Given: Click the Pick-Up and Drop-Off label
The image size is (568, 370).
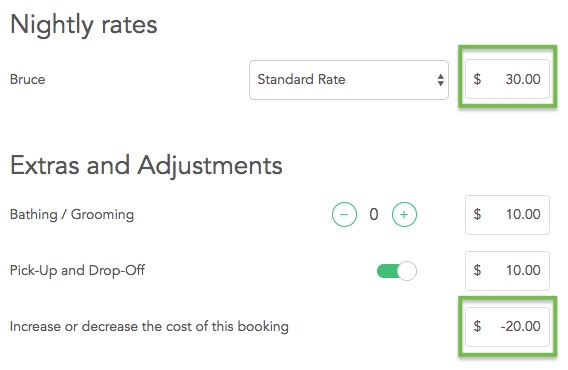Looking at the screenshot, I should tap(77, 270).
